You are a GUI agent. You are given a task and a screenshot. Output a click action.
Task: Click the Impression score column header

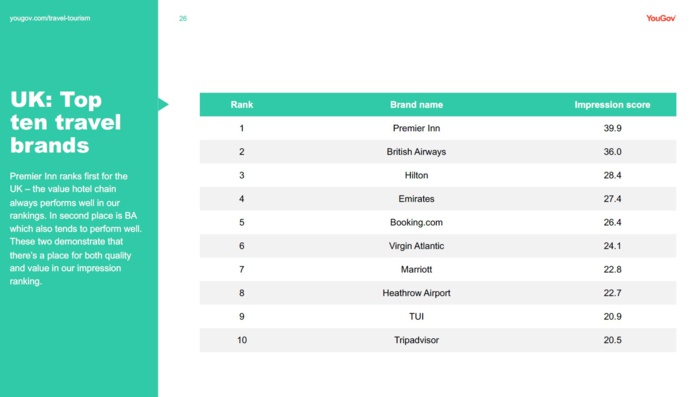pos(612,105)
